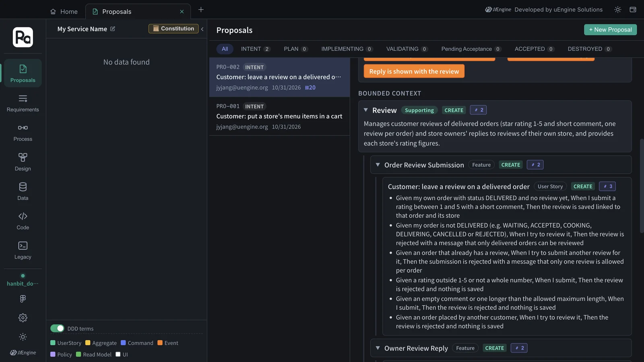Toggle theme using sidebar sun icon
644x362 pixels.
pyautogui.click(x=23, y=337)
